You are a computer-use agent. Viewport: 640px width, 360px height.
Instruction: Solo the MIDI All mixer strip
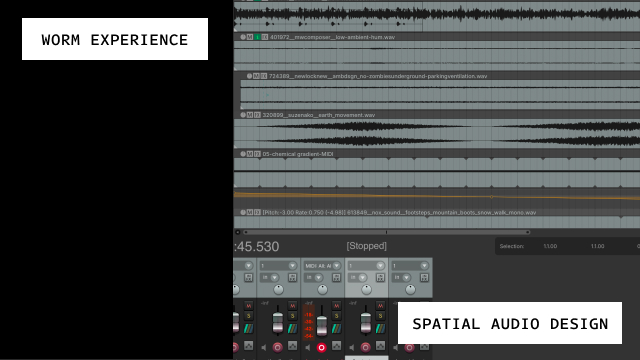click(x=336, y=316)
